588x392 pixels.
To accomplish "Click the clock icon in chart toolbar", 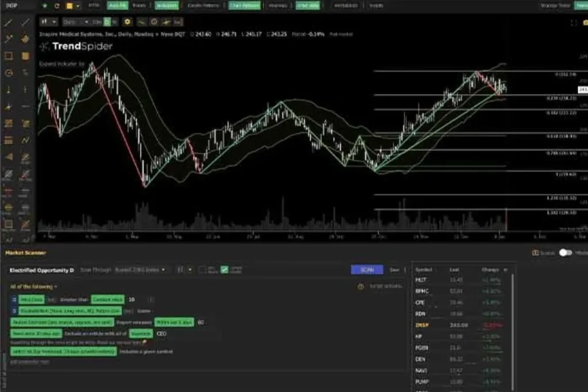I will point(154,22).
